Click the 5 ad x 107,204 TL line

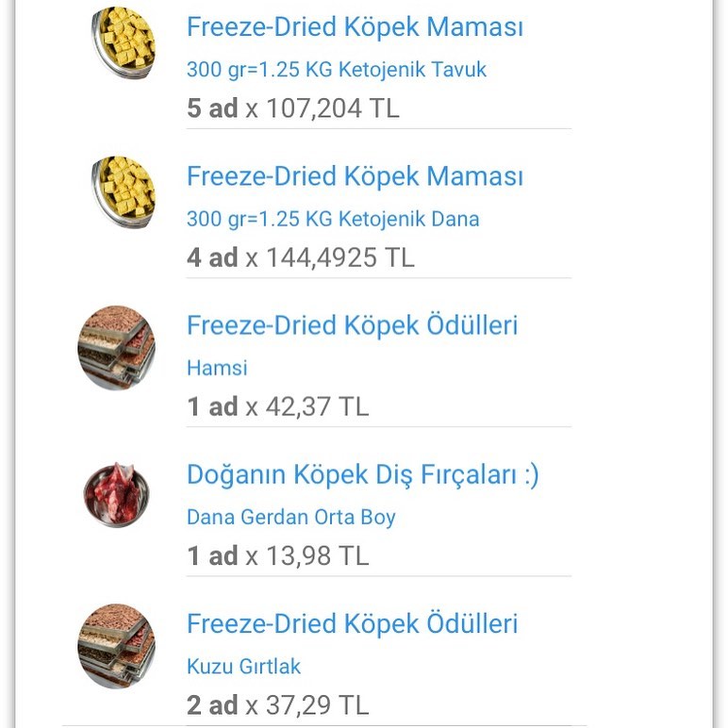pos(293,108)
